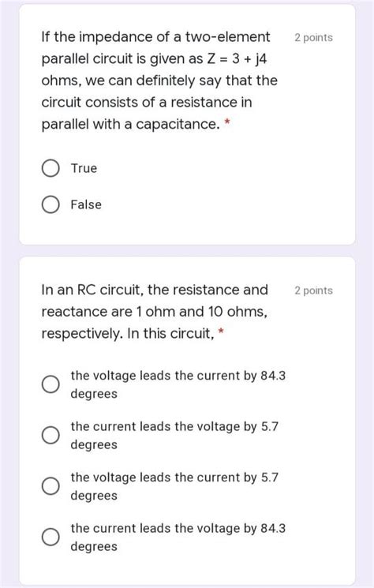374x588 pixels.
Task: Click the impedance question text 'Z = 3 + j4'
Action: click(237, 59)
